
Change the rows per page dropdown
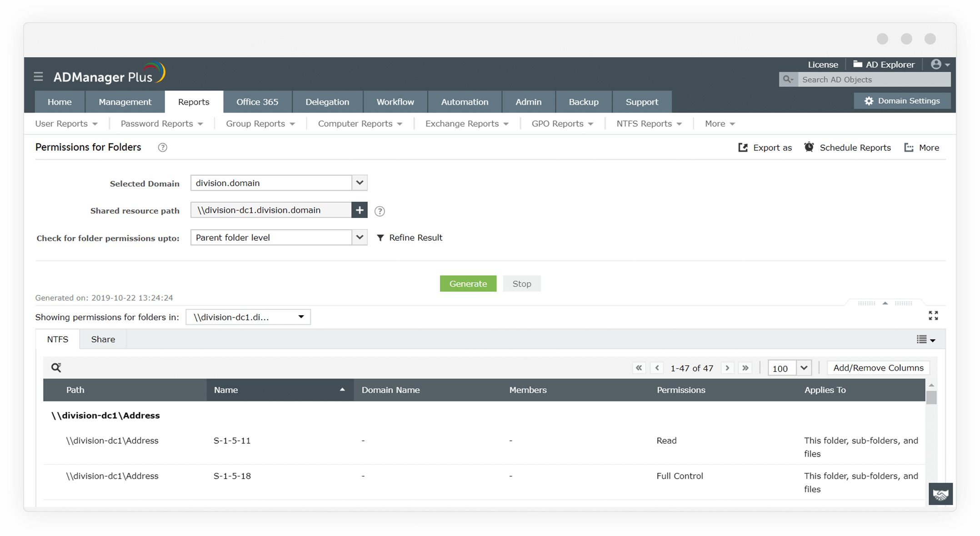pyautogui.click(x=804, y=368)
